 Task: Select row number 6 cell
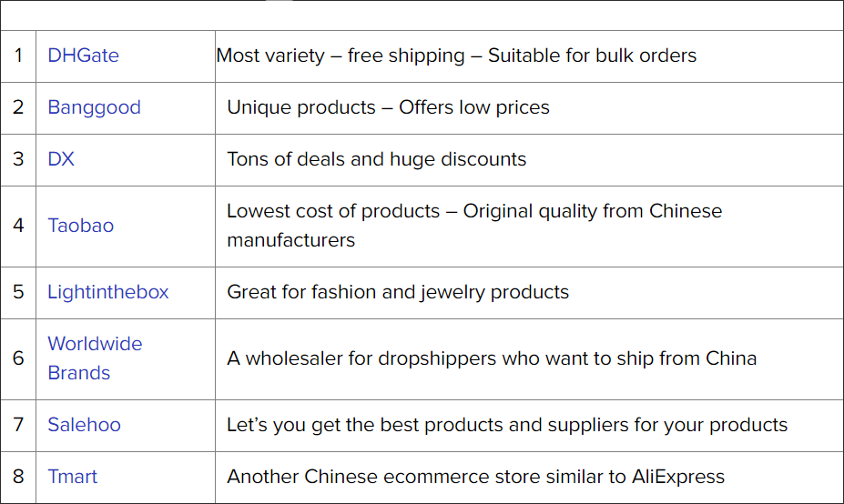(x=18, y=359)
